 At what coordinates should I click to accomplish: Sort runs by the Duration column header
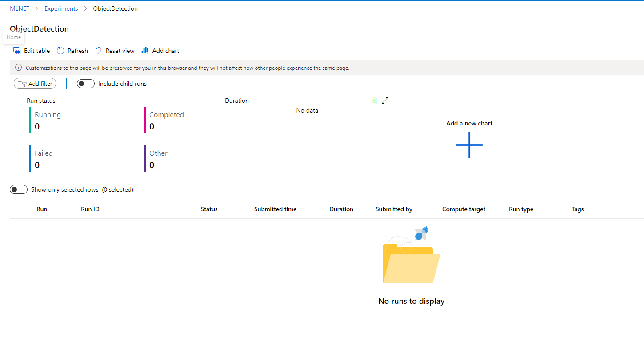[x=341, y=209]
